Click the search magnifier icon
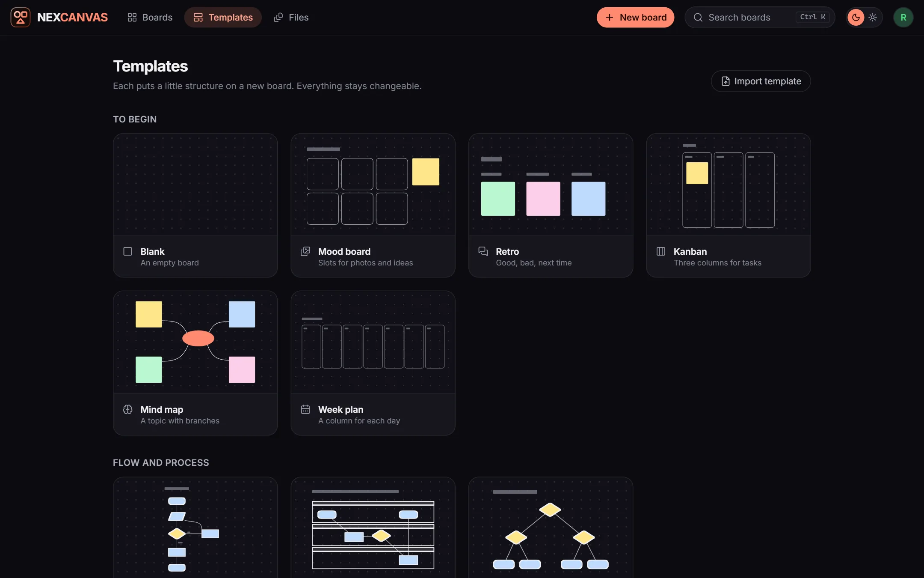The image size is (924, 578). tap(698, 17)
